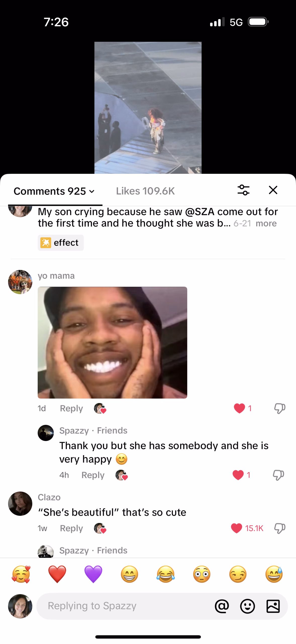Insert the purple heart emoji
296x644 pixels.
coord(93,574)
